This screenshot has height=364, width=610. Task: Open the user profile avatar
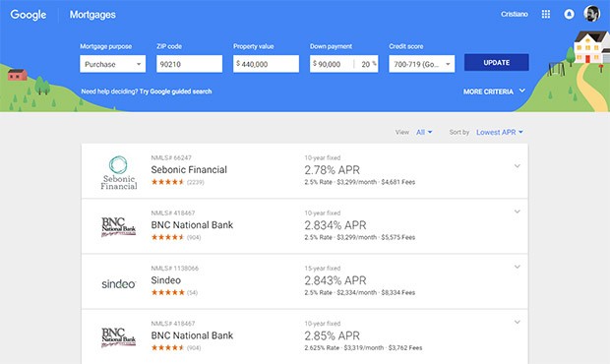(x=591, y=14)
